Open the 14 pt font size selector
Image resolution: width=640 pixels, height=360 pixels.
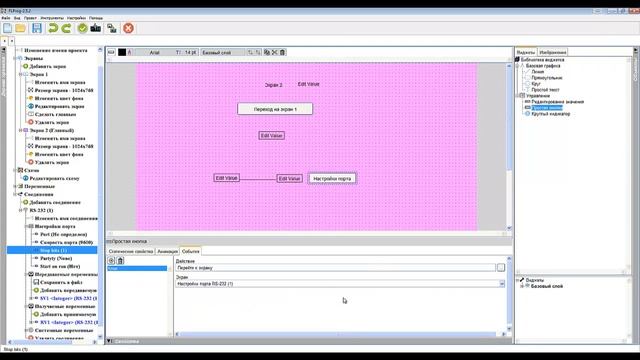click(x=186, y=52)
